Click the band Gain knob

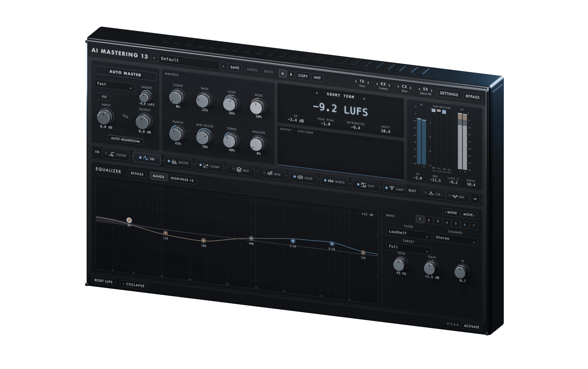coord(431,267)
